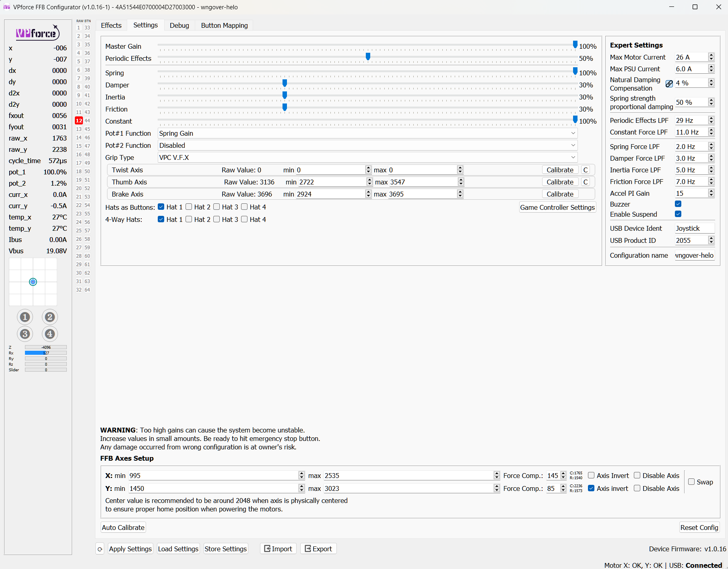The image size is (728, 569).
Task: Enable Hat 3 under 4-Way Hats
Action: [217, 219]
